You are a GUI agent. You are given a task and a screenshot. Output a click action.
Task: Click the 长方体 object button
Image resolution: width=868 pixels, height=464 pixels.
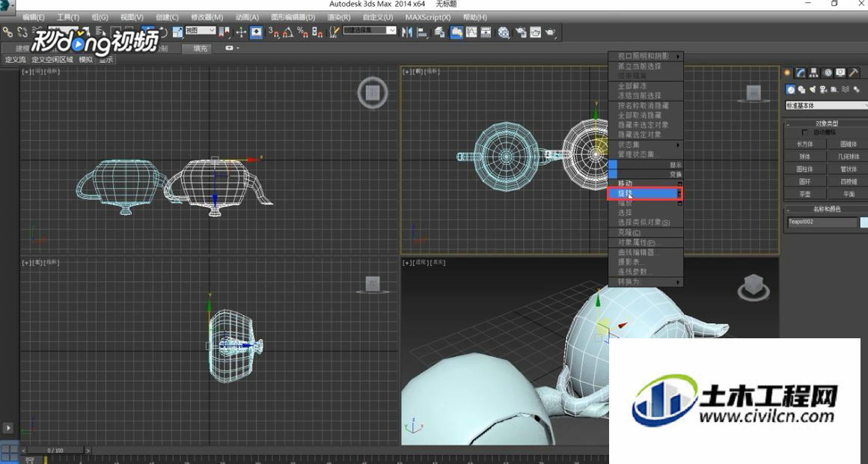pyautogui.click(x=805, y=144)
